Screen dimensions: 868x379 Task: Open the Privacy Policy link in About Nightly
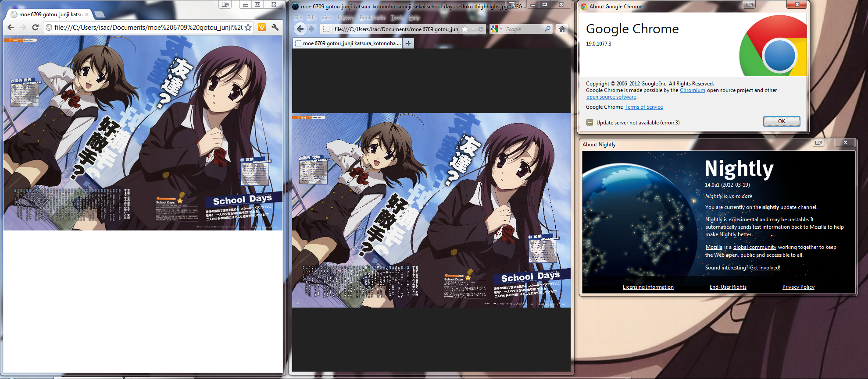click(x=798, y=287)
